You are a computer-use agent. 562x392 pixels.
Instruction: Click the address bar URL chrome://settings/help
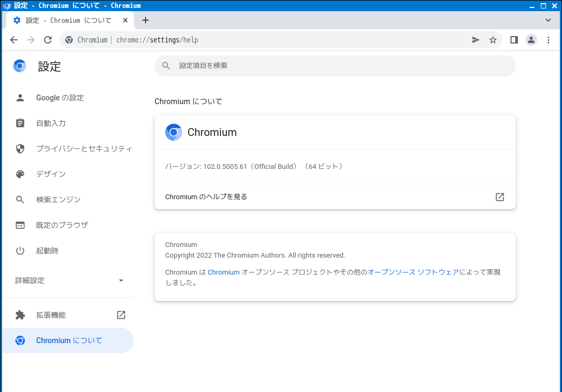pos(157,40)
